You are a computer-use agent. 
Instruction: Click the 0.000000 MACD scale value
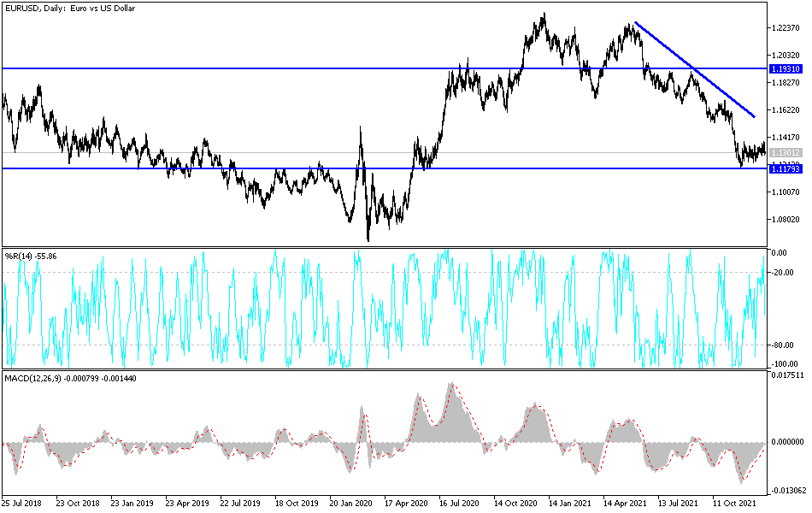[x=787, y=442]
